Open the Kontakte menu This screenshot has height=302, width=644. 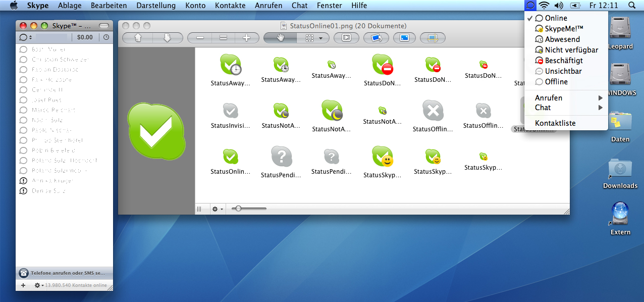230,6
